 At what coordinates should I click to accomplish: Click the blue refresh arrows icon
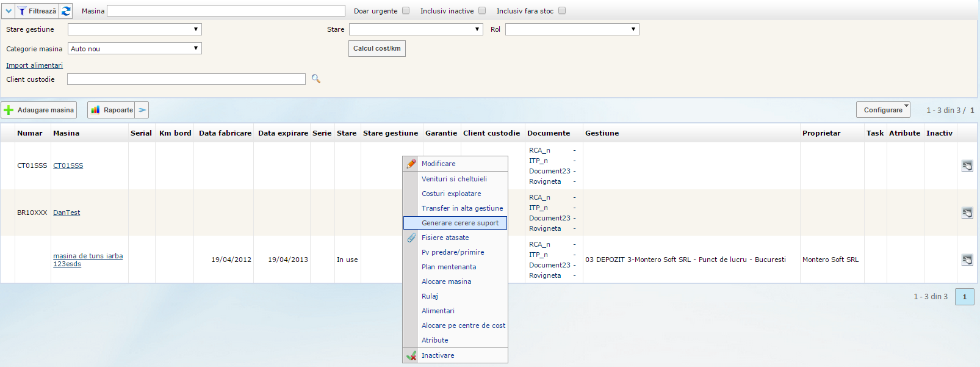pos(66,11)
